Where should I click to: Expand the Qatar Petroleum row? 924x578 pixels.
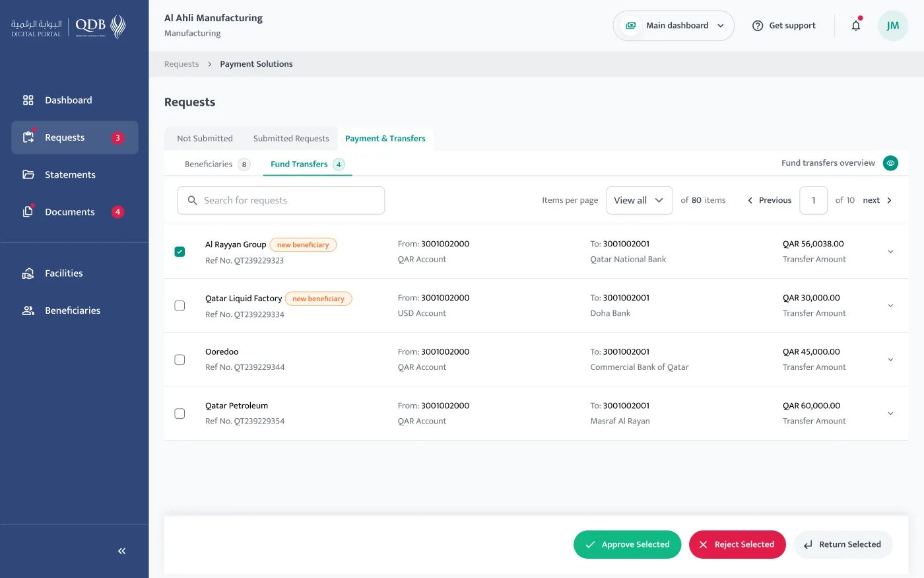point(890,414)
